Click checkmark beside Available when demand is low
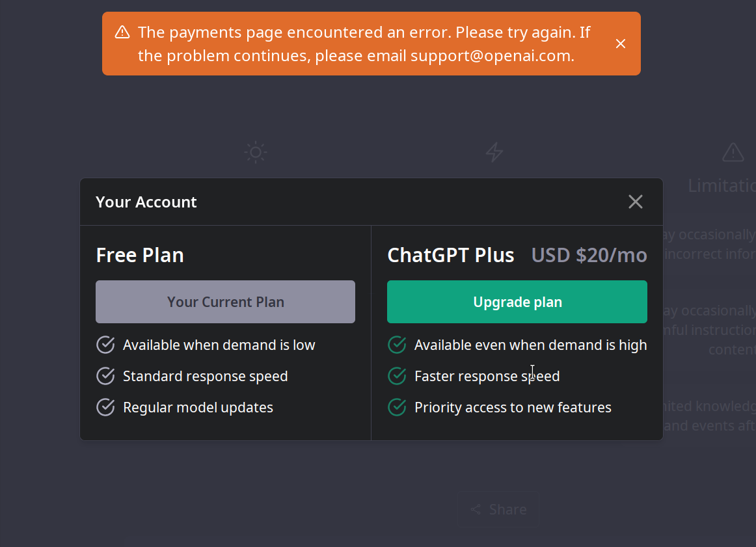 [105, 345]
